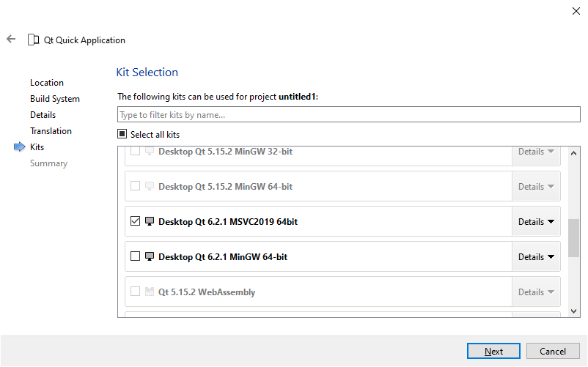Go to the Location wizard step

(x=47, y=83)
